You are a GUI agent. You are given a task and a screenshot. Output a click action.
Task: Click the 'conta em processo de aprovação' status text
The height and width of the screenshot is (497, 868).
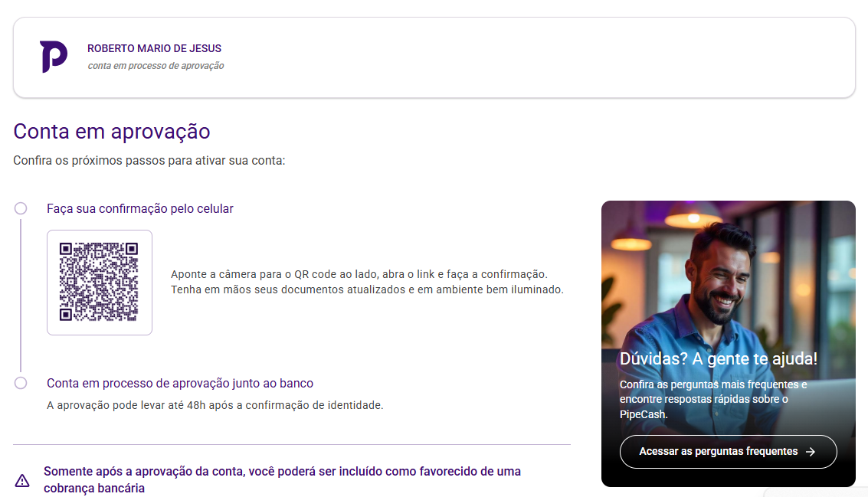click(156, 66)
